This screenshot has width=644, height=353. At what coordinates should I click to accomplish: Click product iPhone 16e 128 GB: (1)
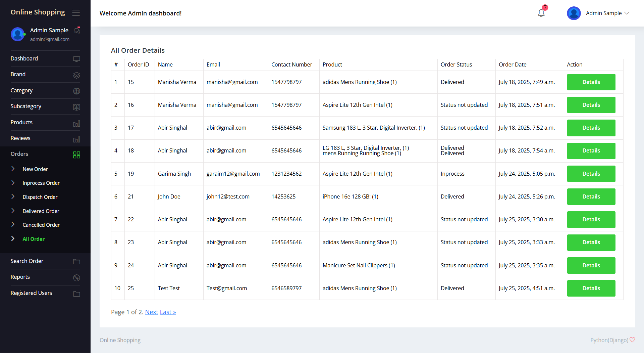pyautogui.click(x=351, y=196)
